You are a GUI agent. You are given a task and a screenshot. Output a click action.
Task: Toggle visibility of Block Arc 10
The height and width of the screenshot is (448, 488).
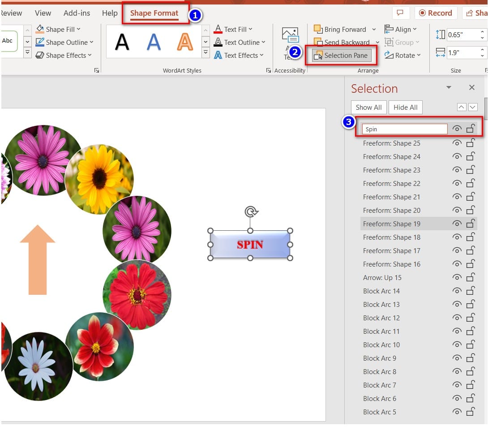(457, 345)
